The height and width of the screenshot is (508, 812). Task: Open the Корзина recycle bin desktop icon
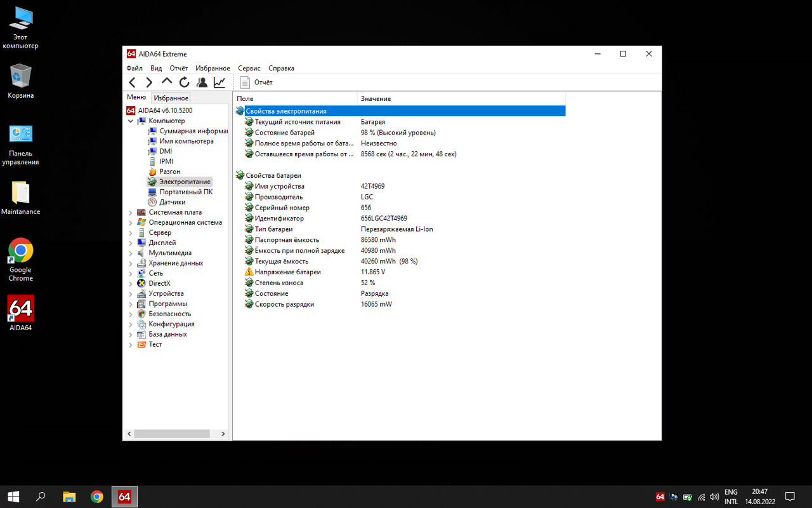(x=20, y=81)
